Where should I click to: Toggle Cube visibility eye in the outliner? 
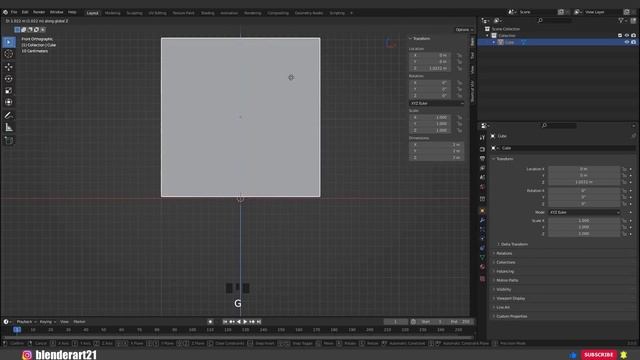pyautogui.click(x=627, y=42)
